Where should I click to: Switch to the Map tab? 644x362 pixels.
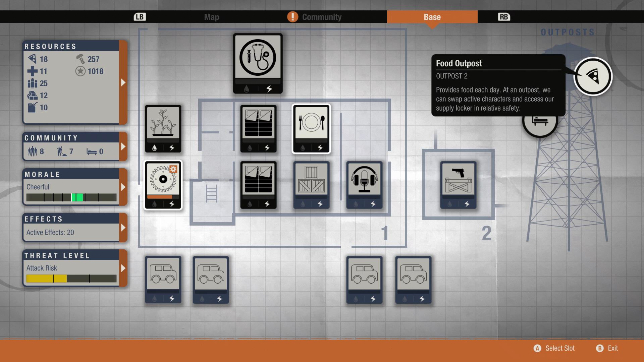(211, 17)
